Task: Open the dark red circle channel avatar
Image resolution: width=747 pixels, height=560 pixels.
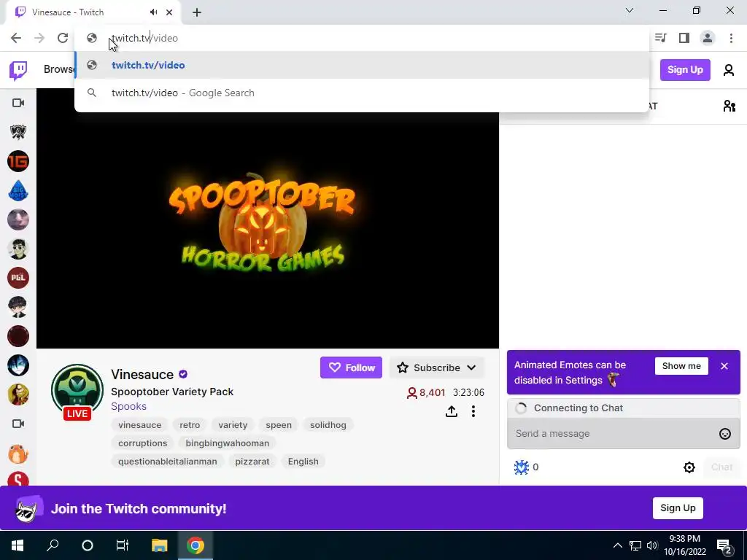Action: coord(18,336)
